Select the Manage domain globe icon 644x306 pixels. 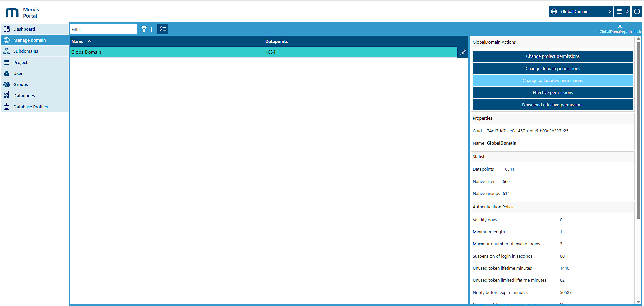(x=7, y=40)
